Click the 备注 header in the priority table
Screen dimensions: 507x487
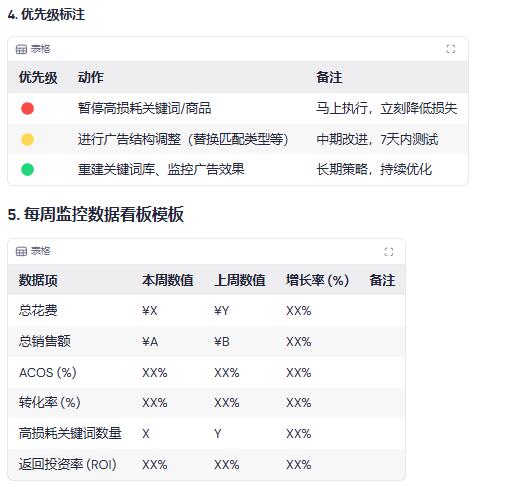point(329,77)
